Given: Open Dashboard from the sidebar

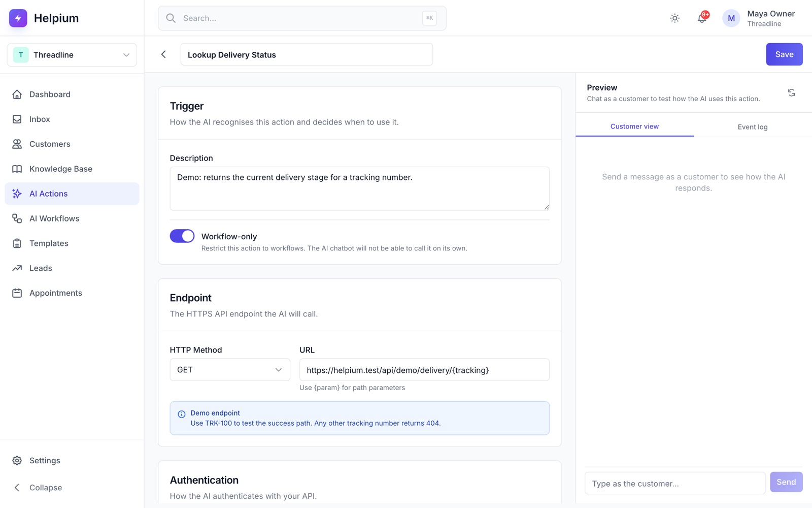Looking at the screenshot, I should 72,94.
